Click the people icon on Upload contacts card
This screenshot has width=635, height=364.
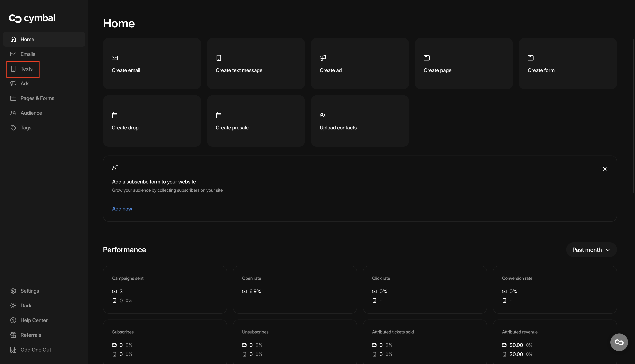pos(322,115)
